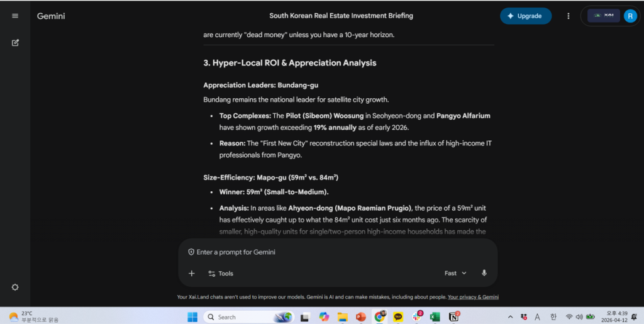Open the Tools menu in prompt box

pyautogui.click(x=221, y=273)
